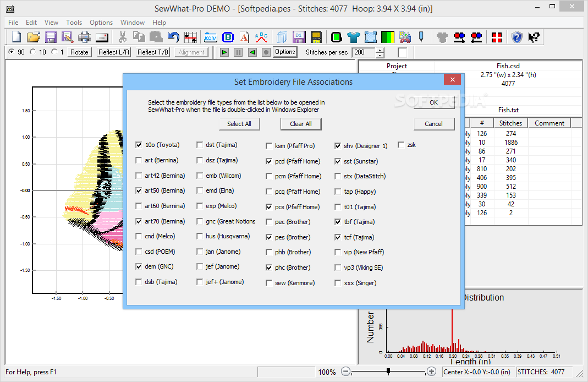The width and height of the screenshot is (588, 382).
Task: Preview design on blue T-shirt icon
Action: (x=353, y=37)
